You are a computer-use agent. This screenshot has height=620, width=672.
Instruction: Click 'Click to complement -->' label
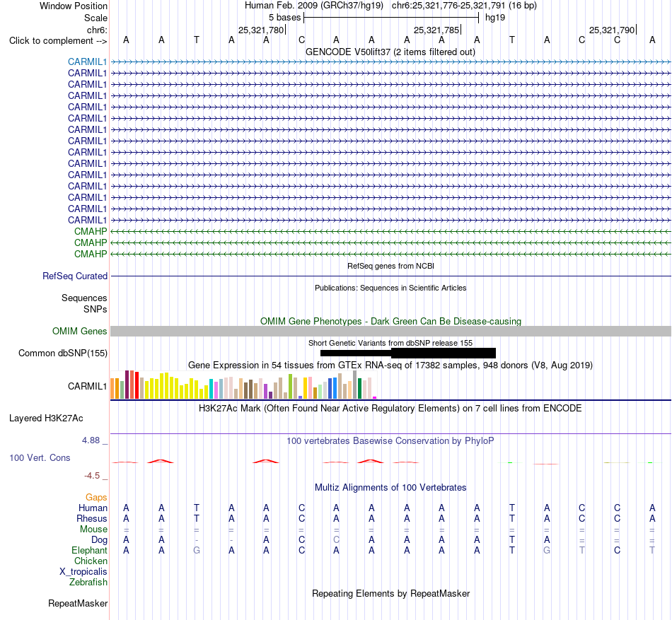[58, 41]
